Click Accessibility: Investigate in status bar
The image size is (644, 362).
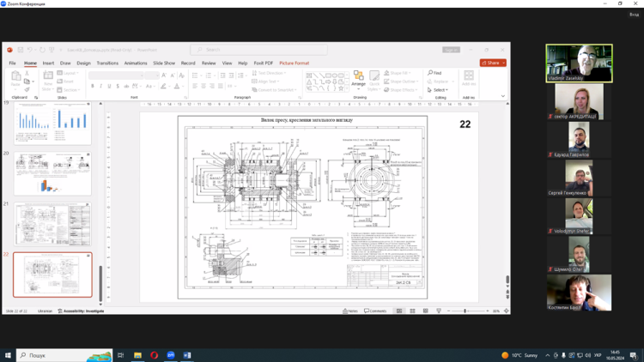click(x=82, y=311)
